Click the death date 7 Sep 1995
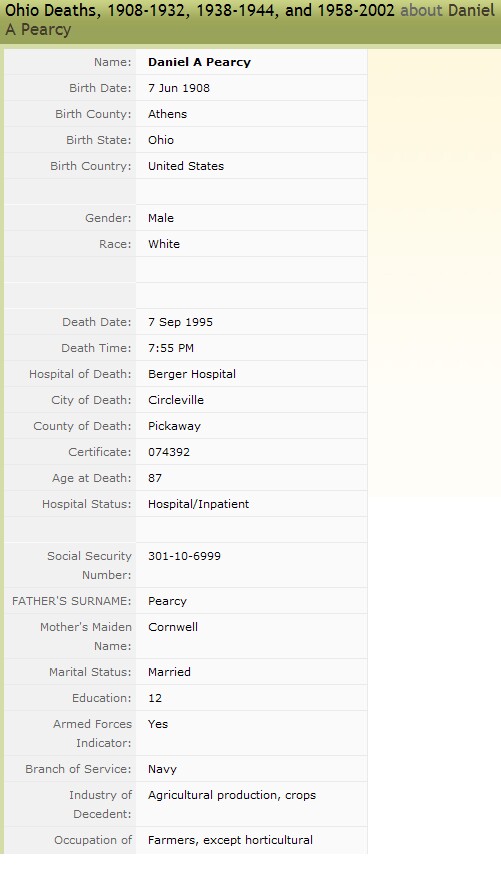This screenshot has width=501, height=885. coord(181,322)
